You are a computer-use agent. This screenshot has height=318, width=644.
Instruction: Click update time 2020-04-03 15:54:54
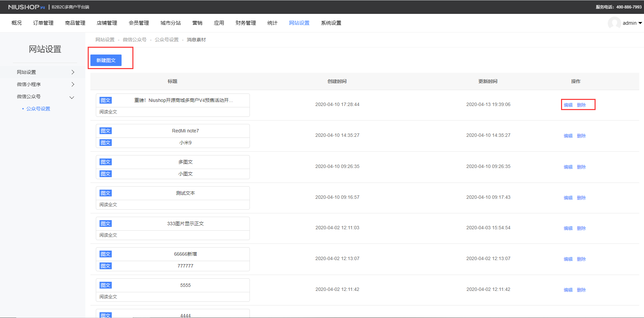point(488,228)
